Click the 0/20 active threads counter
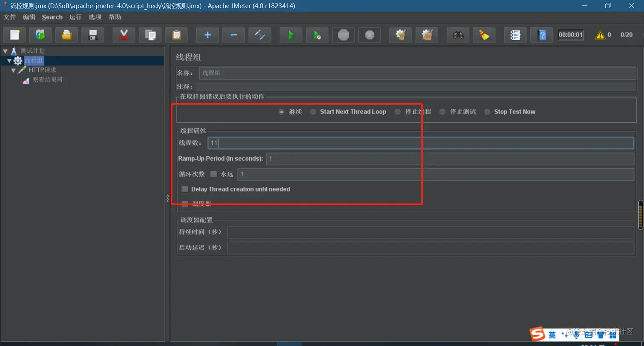644x346 pixels. click(626, 35)
